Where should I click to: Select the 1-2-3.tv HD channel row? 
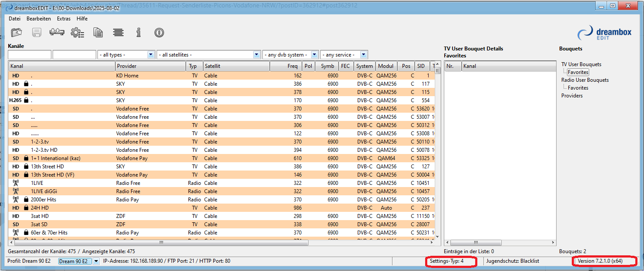(221, 150)
